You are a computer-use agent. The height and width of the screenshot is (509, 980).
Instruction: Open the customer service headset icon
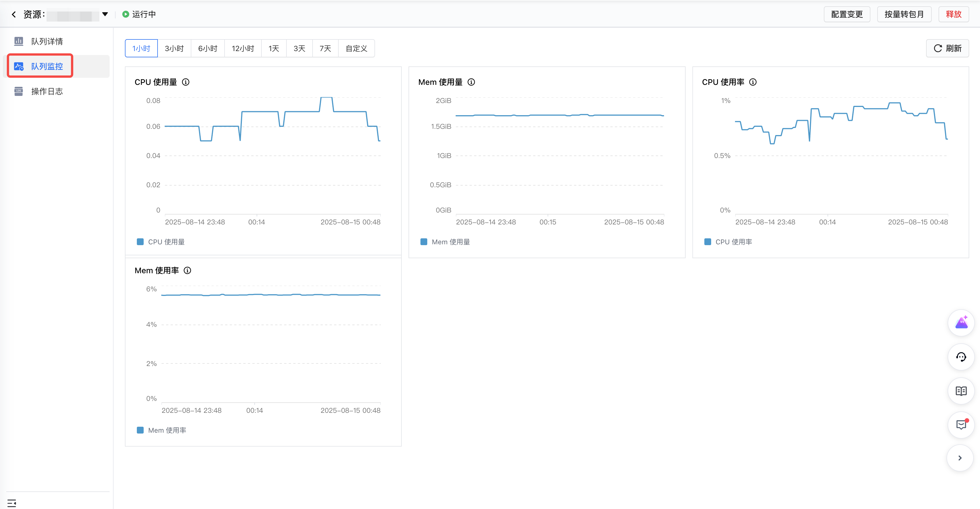(961, 357)
